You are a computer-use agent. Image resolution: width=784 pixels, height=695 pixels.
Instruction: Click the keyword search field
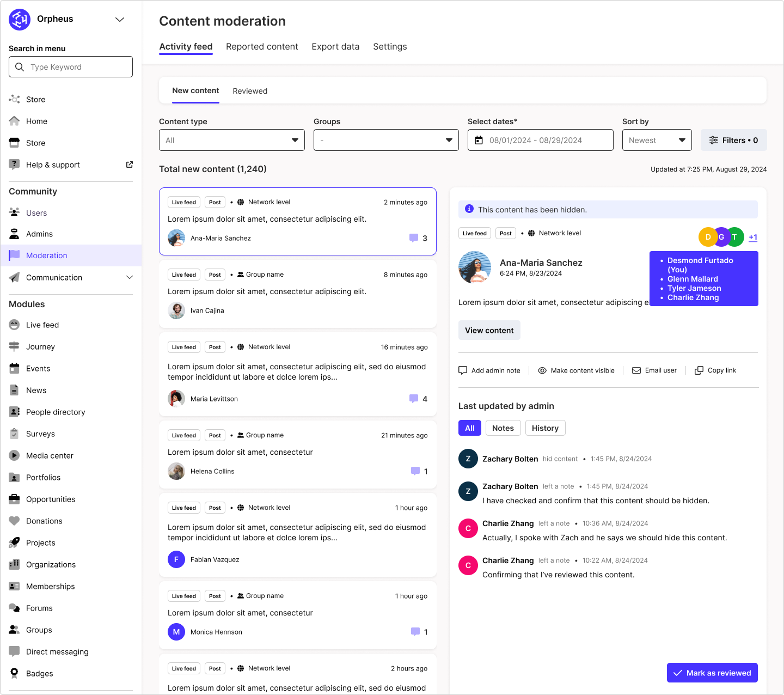[70, 66]
